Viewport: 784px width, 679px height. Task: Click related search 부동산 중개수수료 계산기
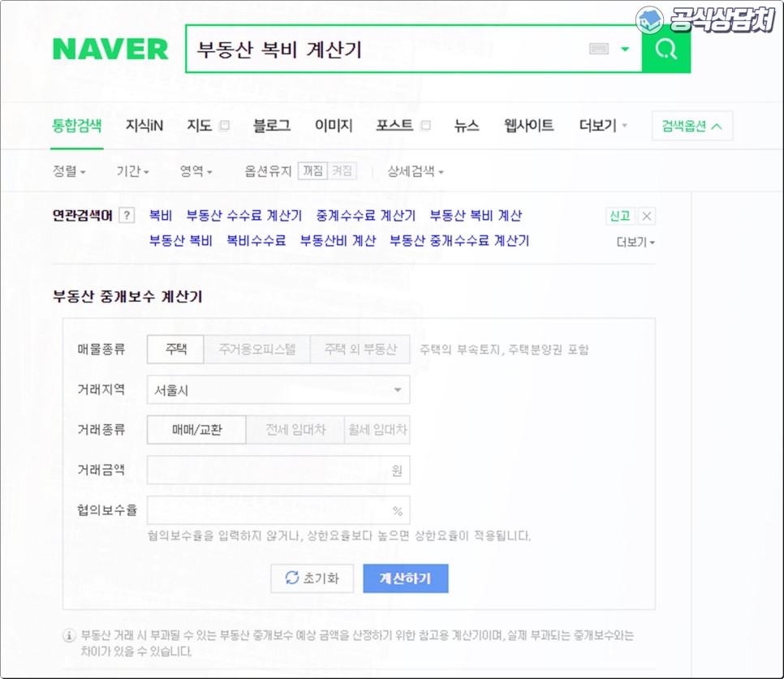[459, 240]
